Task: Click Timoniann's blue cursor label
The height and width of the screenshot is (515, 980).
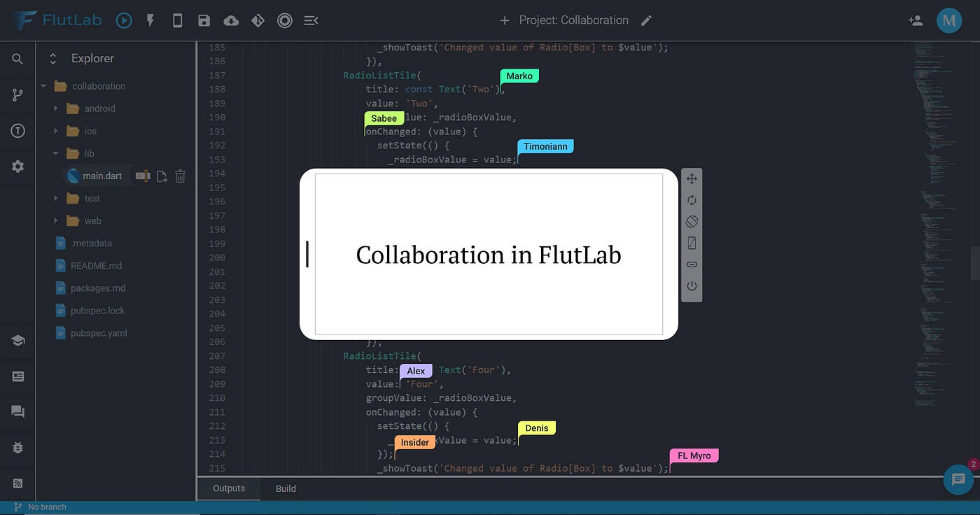Action: [545, 146]
